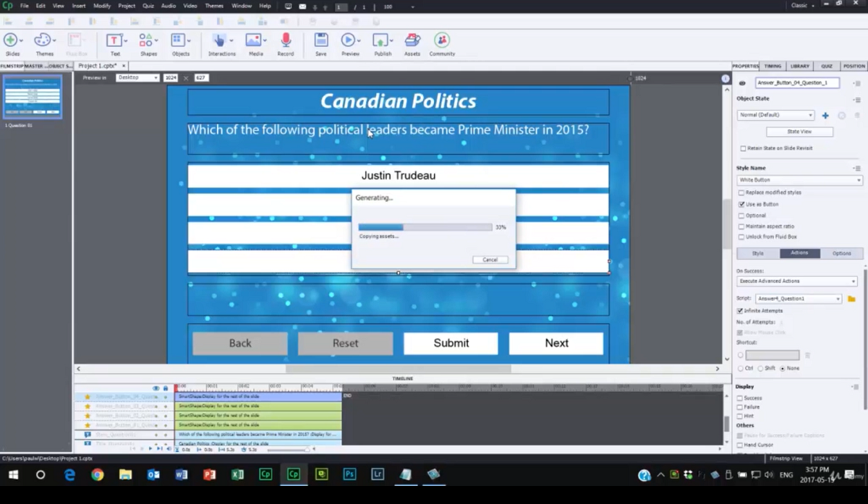Click the Record microphone icon

tap(286, 40)
